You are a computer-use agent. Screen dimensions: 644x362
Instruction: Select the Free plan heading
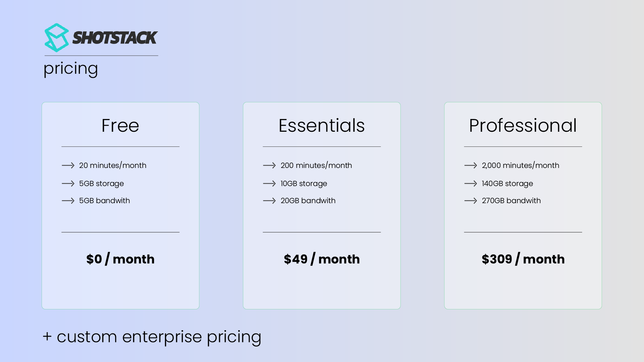click(120, 126)
